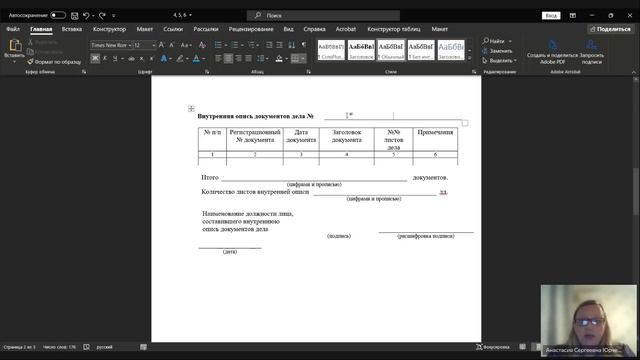Click the bulleted list icon
Screen dimensions: 640x360
pyautogui.click(x=218, y=45)
